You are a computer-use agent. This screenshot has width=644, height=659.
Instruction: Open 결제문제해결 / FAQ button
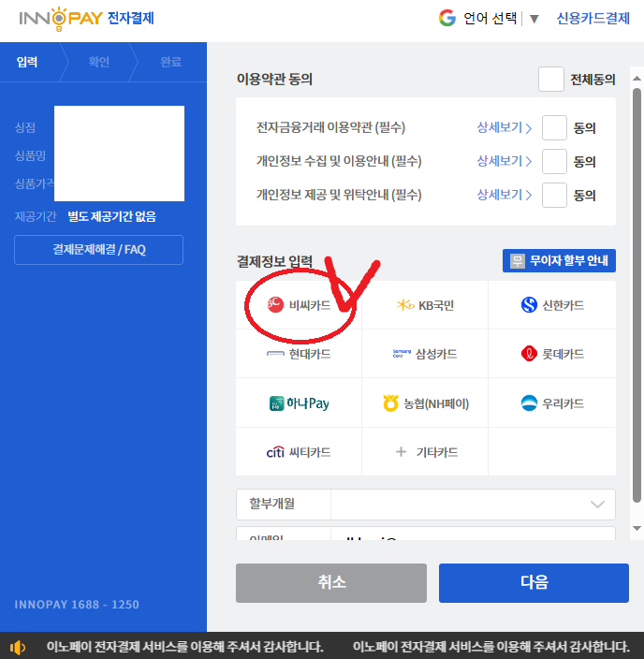(99, 250)
